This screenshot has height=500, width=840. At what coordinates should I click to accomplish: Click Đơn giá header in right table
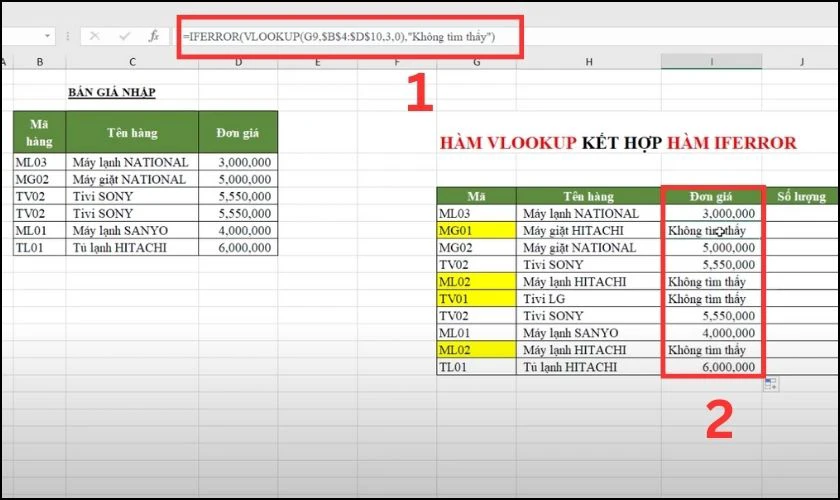tap(711, 196)
